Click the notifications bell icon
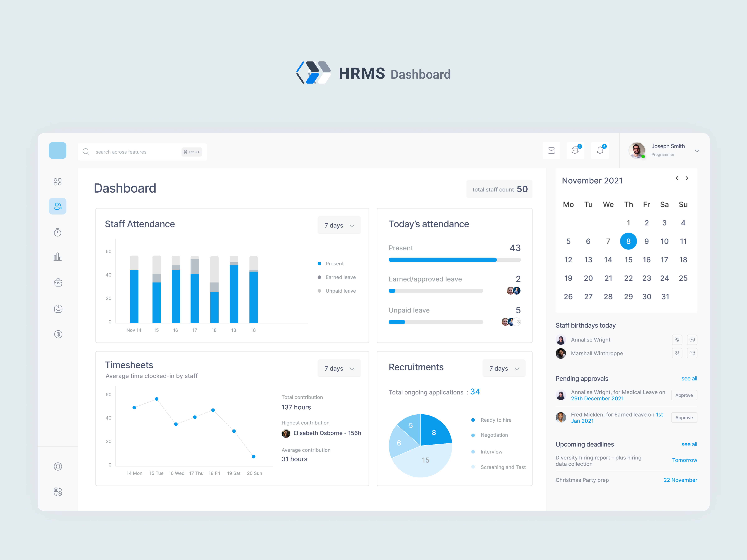The width and height of the screenshot is (747, 560). [600, 151]
